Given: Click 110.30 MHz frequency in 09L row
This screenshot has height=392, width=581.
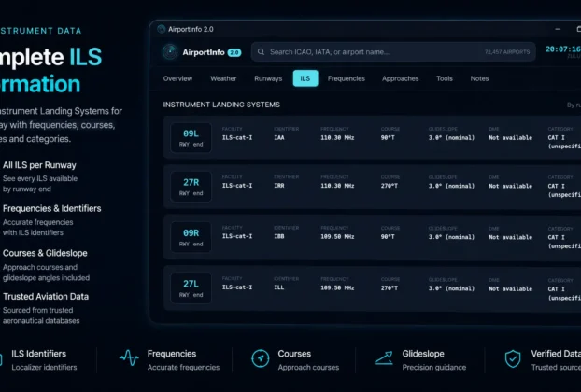Looking at the screenshot, I should (x=337, y=138).
